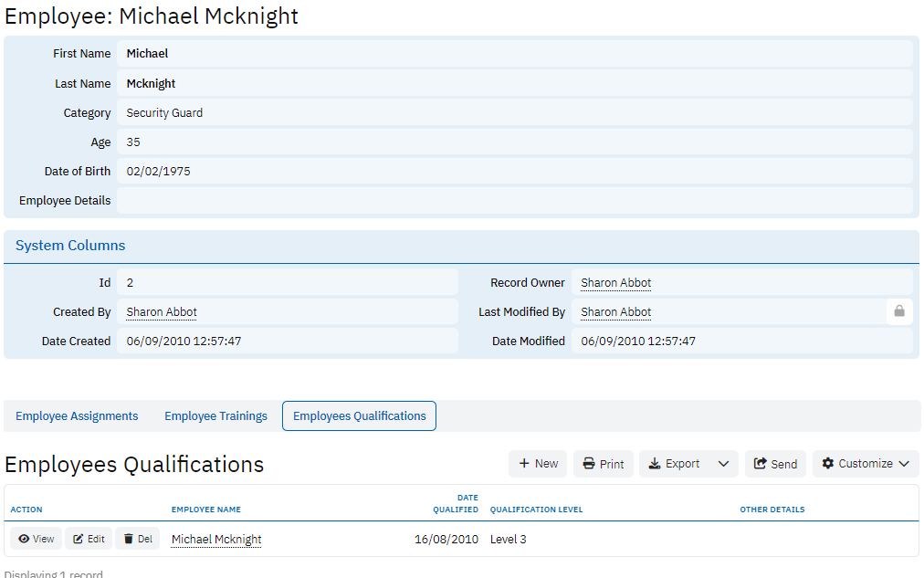Open Michael Mcknight link in table row
Viewport: 924px width, 578px height.
coord(216,540)
